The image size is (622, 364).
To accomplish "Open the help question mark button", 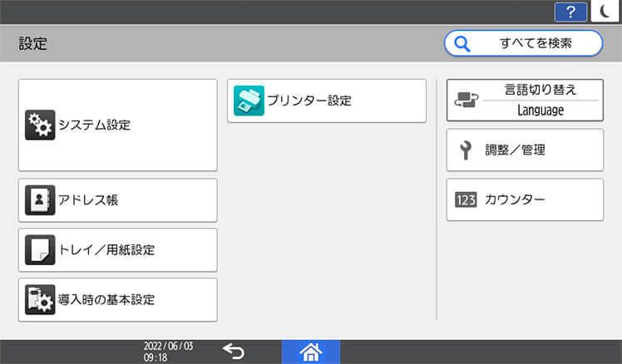I will [x=570, y=11].
